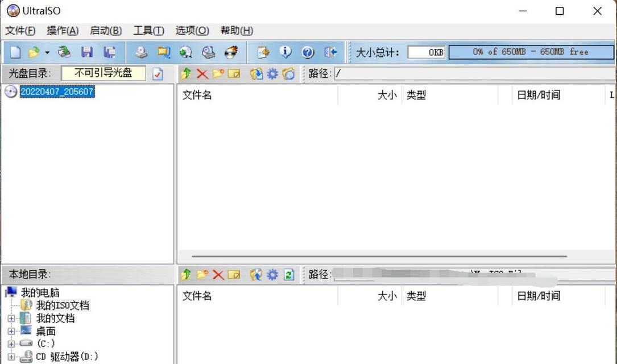Refresh the local directory list

(x=289, y=274)
